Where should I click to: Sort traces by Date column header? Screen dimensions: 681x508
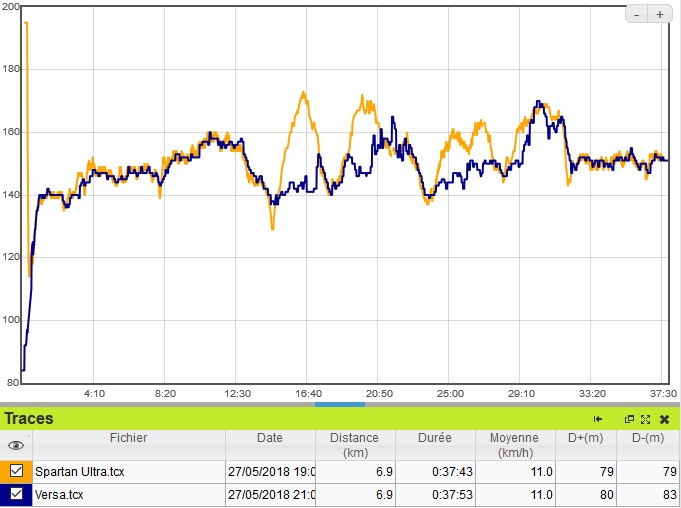[270, 438]
